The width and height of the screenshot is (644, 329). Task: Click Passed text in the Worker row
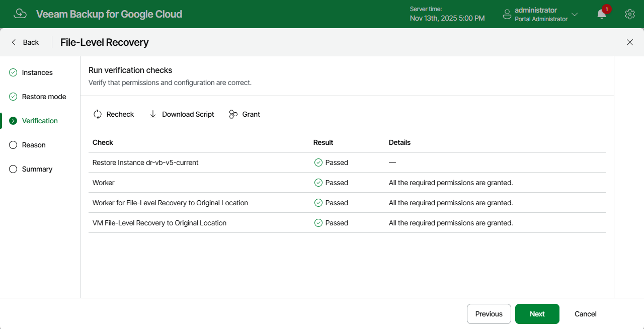point(337,183)
